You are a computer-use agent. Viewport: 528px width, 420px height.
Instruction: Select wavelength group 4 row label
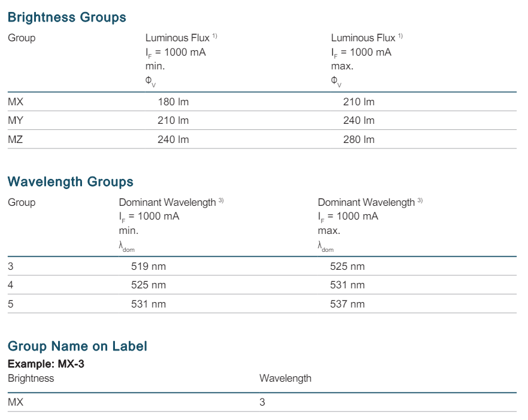coord(11,285)
